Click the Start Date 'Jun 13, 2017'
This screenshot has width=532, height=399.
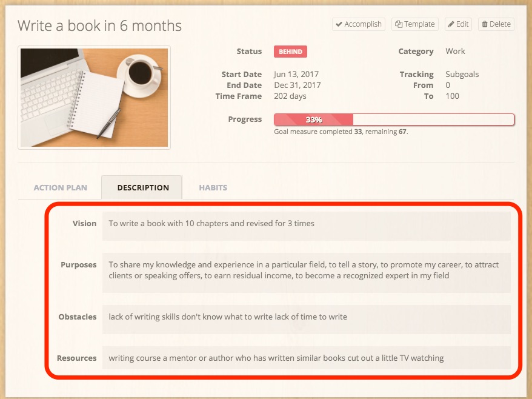click(297, 75)
